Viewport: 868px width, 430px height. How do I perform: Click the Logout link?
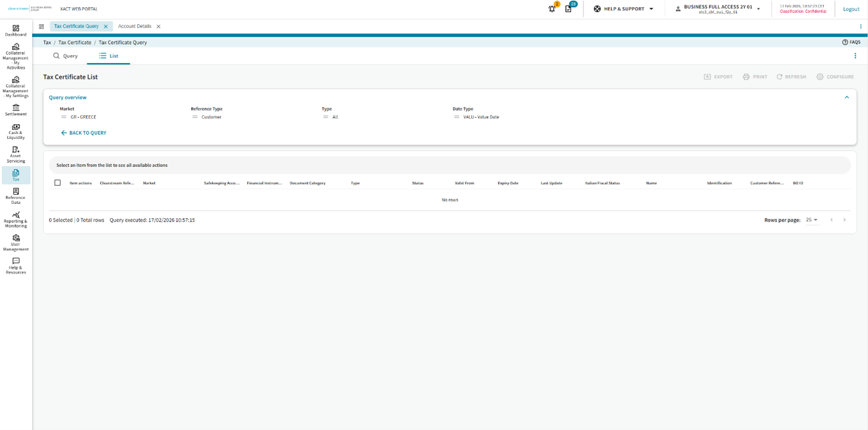[851, 9]
